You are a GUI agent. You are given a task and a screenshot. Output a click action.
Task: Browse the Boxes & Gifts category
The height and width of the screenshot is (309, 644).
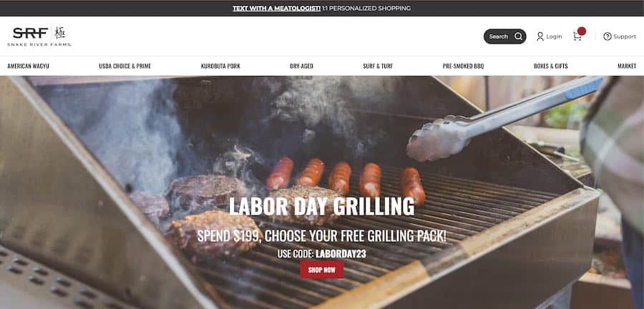click(x=551, y=66)
